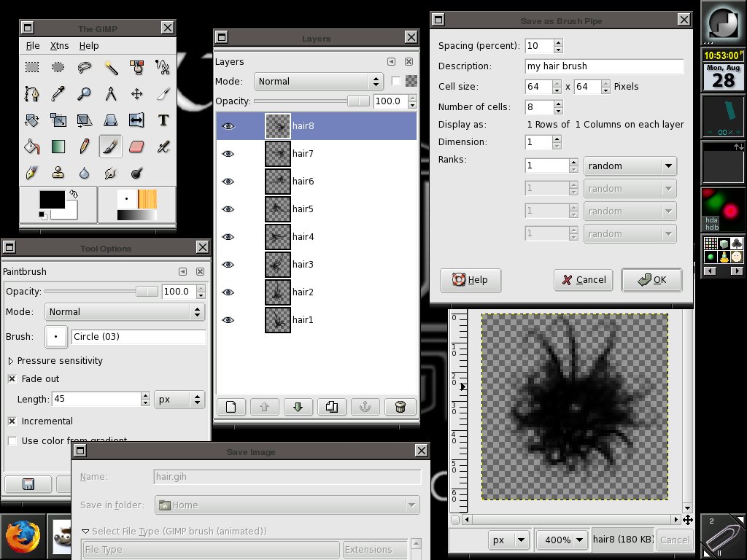The image size is (747, 560).
Task: Open the 400% zoom dropdown
Action: coord(562,540)
